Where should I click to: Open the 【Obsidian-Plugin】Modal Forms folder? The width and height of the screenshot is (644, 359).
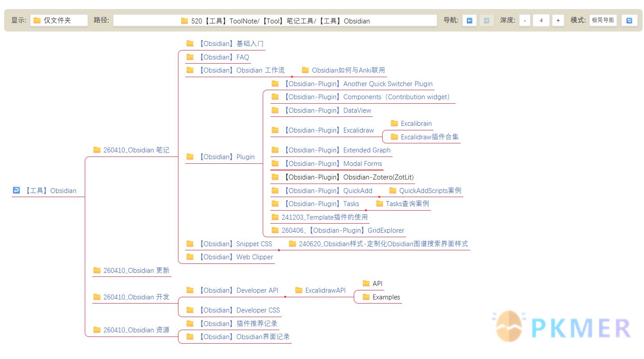click(332, 164)
